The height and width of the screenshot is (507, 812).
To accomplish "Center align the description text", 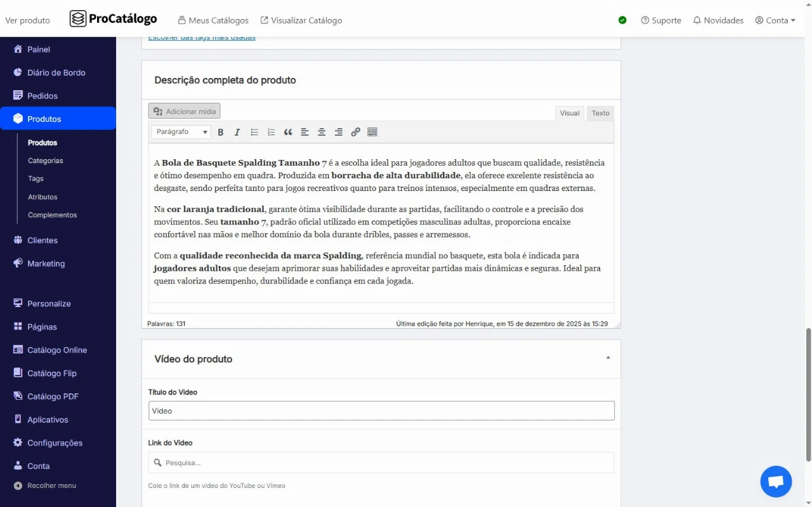I will [322, 132].
